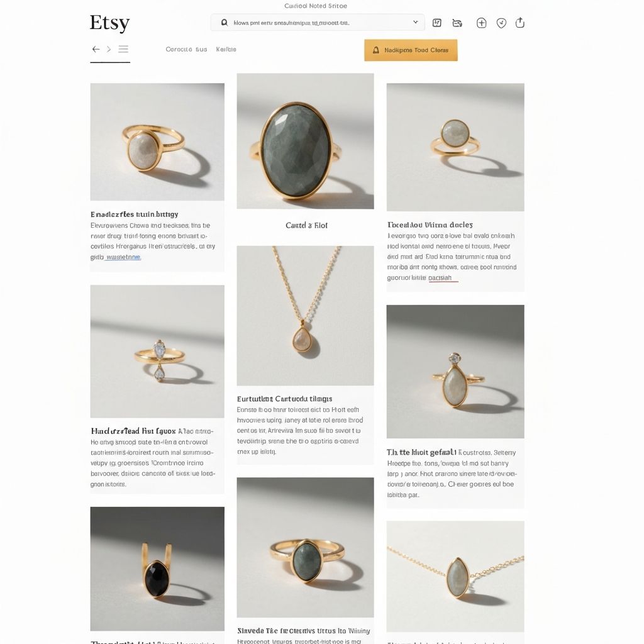Open the search bar dropdown chevron
Screen dimensions: 644x644
(415, 22)
